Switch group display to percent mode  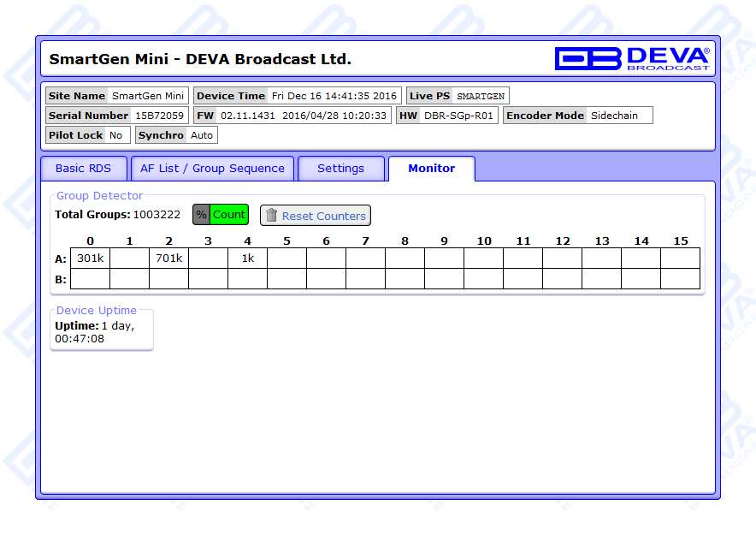tap(201, 215)
